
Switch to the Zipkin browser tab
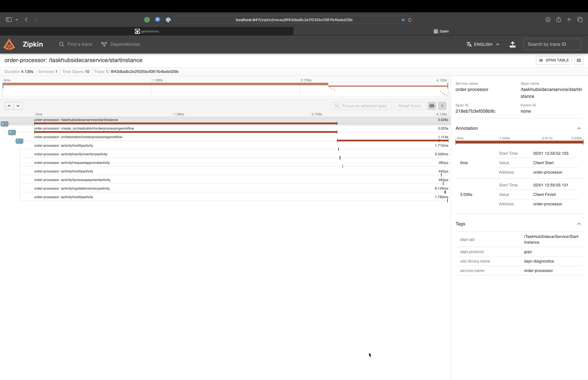point(441,31)
